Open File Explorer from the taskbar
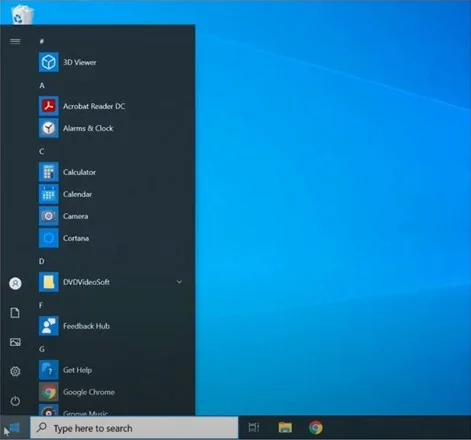Viewport: 471px width, 440px height. click(x=285, y=427)
